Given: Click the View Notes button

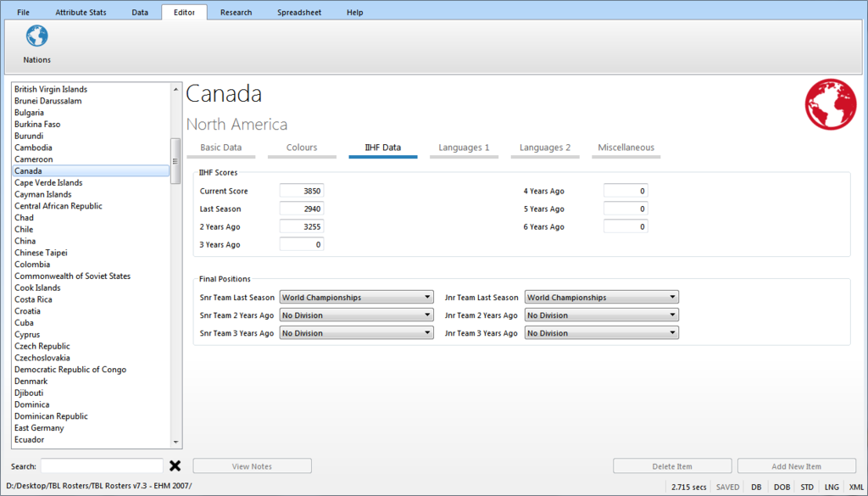Looking at the screenshot, I should point(252,466).
